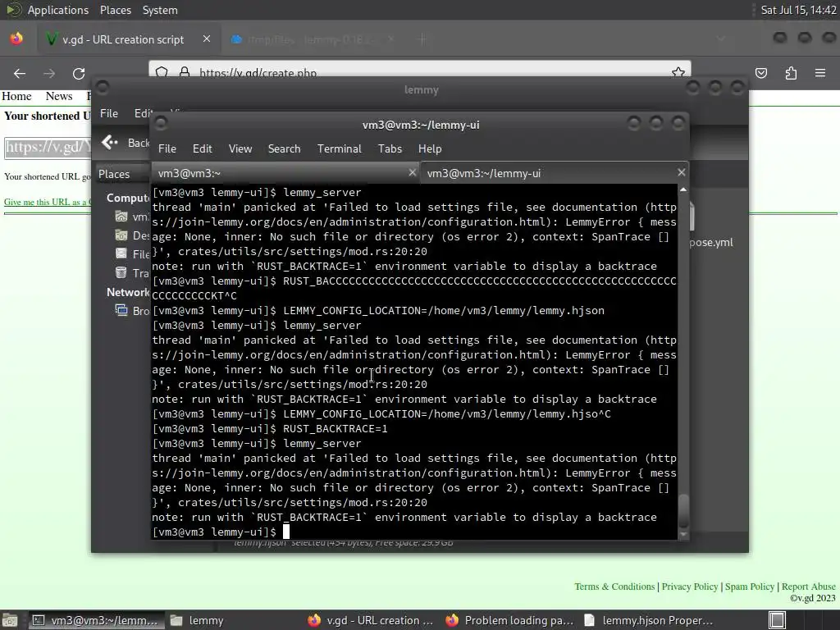Select Browse Network icon in sidebar

point(121,310)
